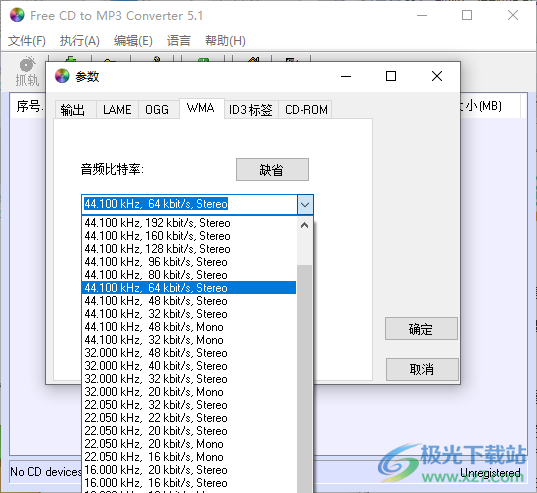The width and height of the screenshot is (537, 493).
Task: Minimize the 参数 dialog window
Action: point(346,76)
